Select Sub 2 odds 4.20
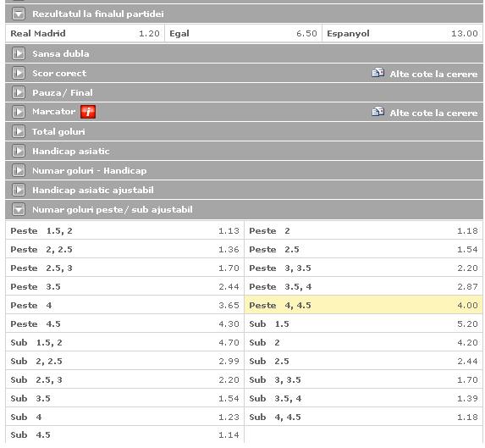The image size is (485, 448). [363, 342]
